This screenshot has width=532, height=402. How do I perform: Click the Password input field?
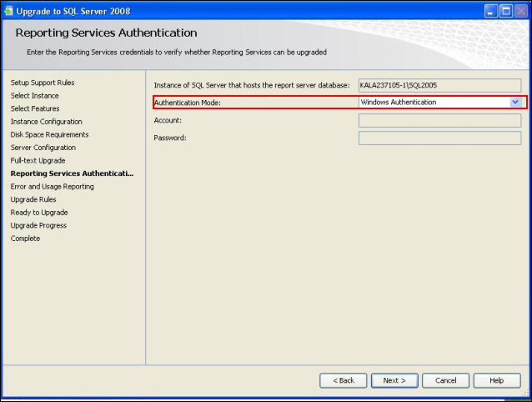439,138
